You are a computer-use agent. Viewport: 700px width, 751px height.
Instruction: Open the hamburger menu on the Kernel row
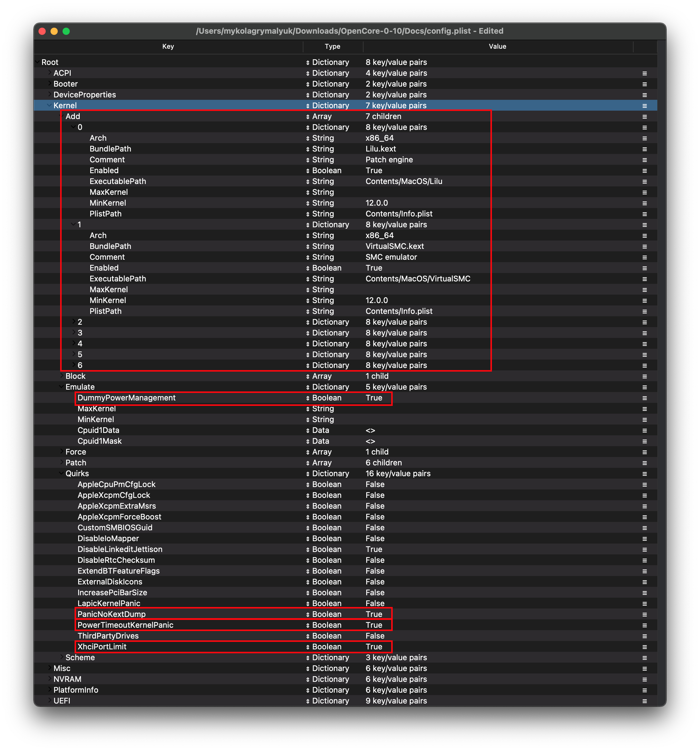tap(644, 106)
